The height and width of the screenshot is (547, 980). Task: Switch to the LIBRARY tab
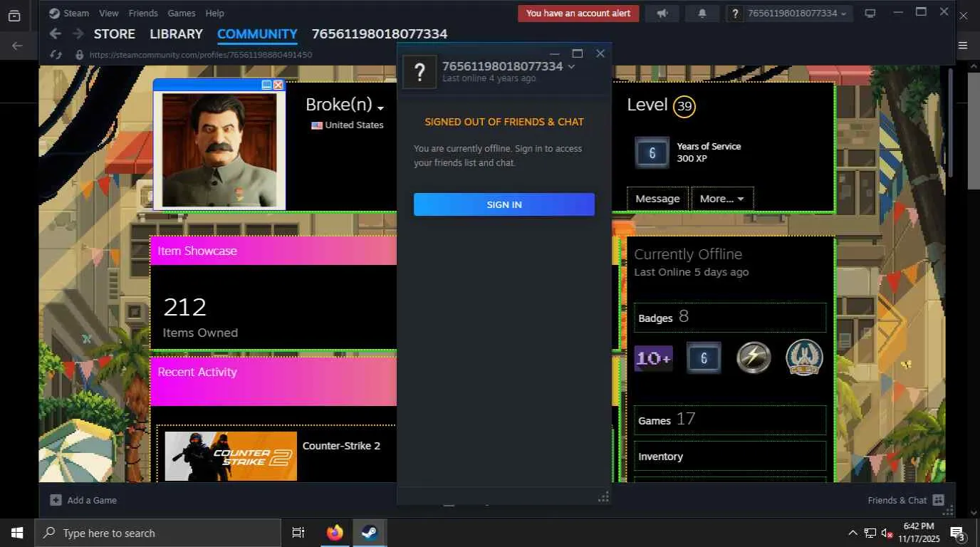coord(176,33)
